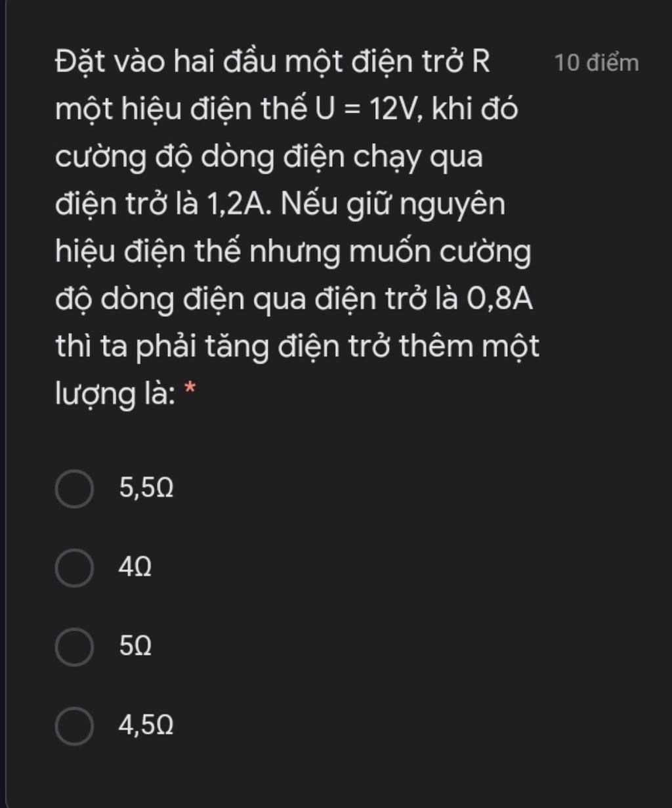Click the 5,5Ω answer label text
672x808 pixels.
[x=146, y=488]
